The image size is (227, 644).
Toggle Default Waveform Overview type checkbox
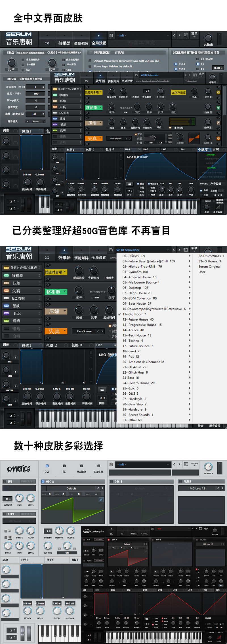pos(90,61)
